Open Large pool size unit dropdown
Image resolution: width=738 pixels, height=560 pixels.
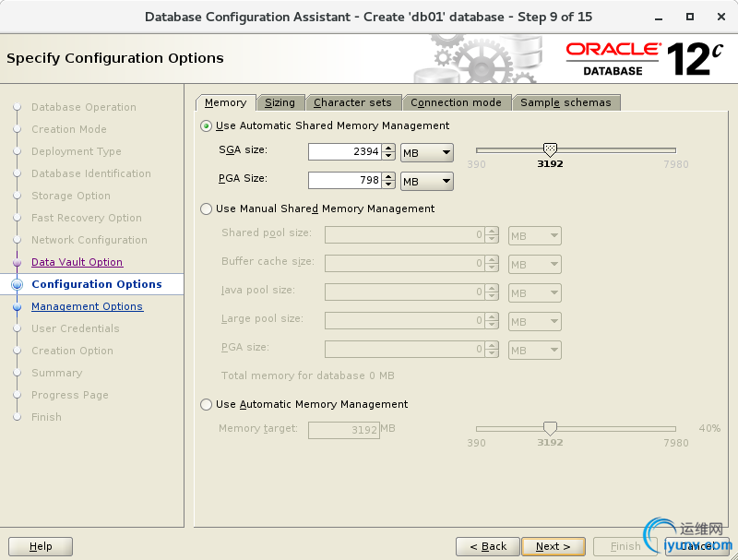[535, 322]
